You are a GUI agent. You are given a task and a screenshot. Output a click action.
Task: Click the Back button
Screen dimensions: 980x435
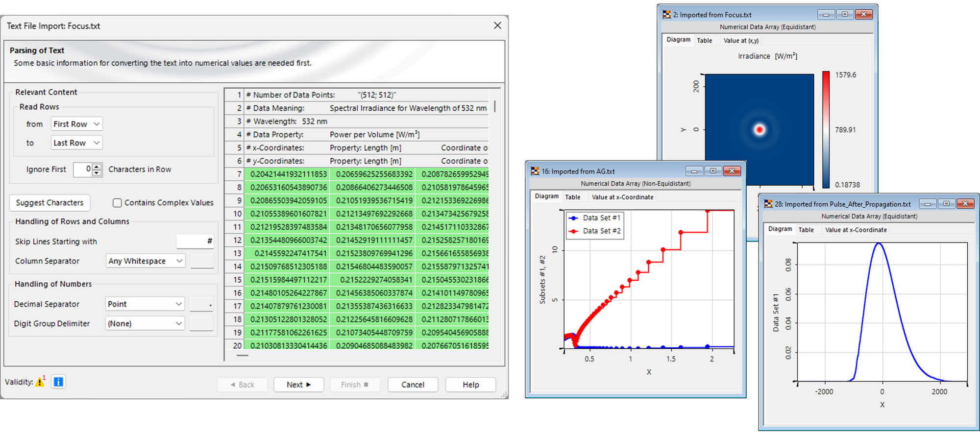[243, 385]
